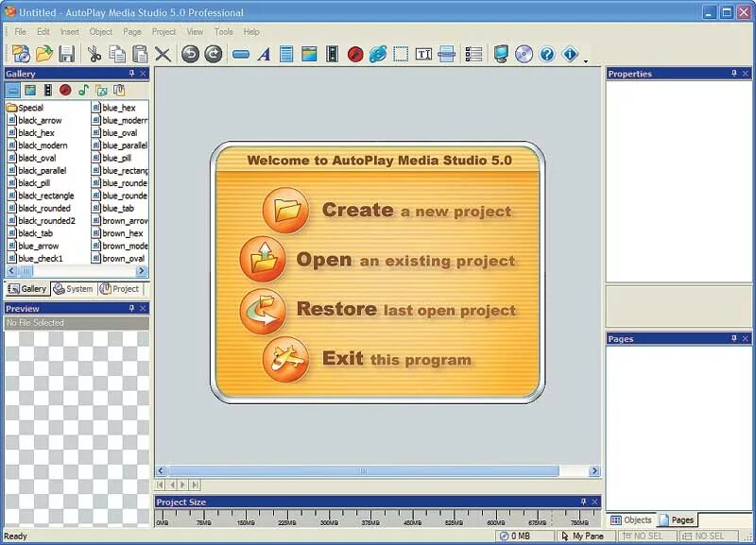
Task: Open Help with question mark icon
Action: point(547,54)
